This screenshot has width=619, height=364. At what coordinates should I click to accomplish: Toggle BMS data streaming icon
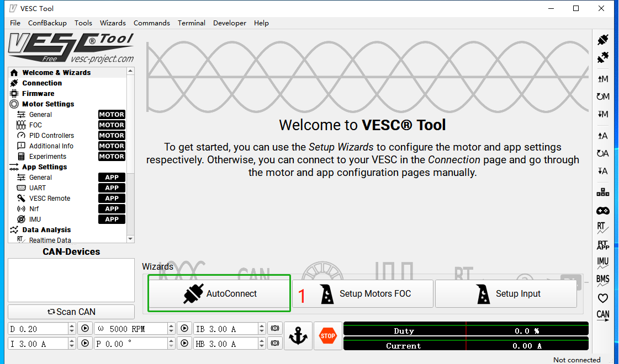tap(603, 280)
